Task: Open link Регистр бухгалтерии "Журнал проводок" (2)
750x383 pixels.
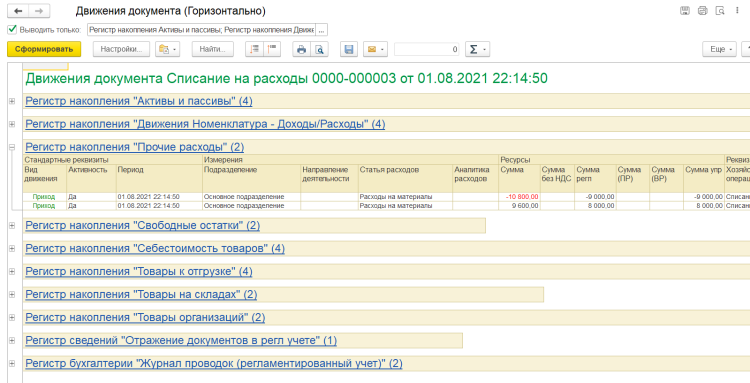Action: coord(214,363)
